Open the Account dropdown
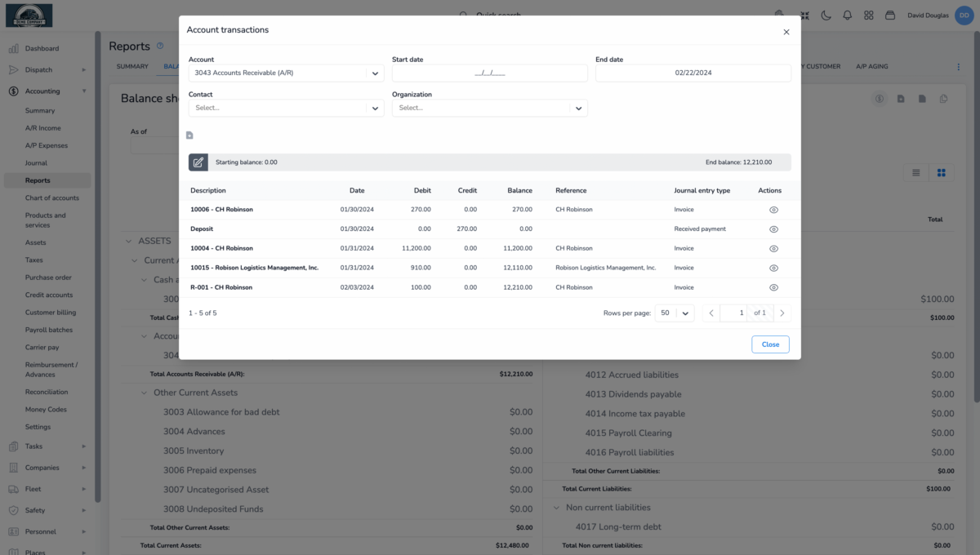Screen dimensions: 980x555 (x=286, y=73)
